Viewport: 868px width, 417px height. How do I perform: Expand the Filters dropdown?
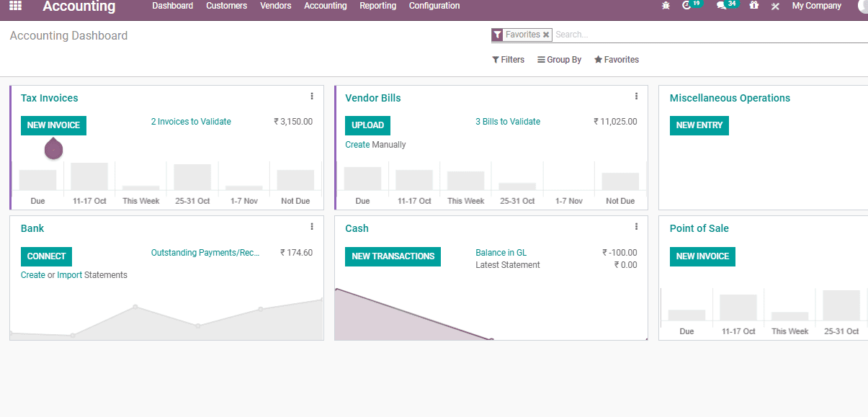pos(508,59)
